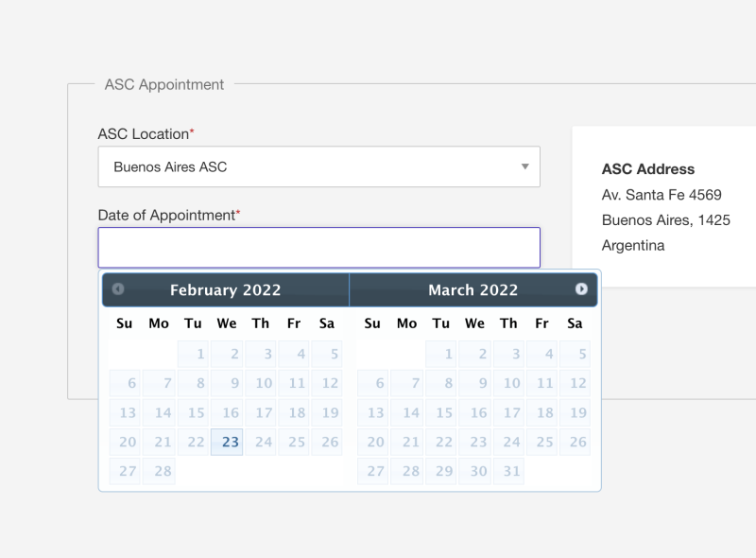Click the March 2022 month header

pos(473,289)
